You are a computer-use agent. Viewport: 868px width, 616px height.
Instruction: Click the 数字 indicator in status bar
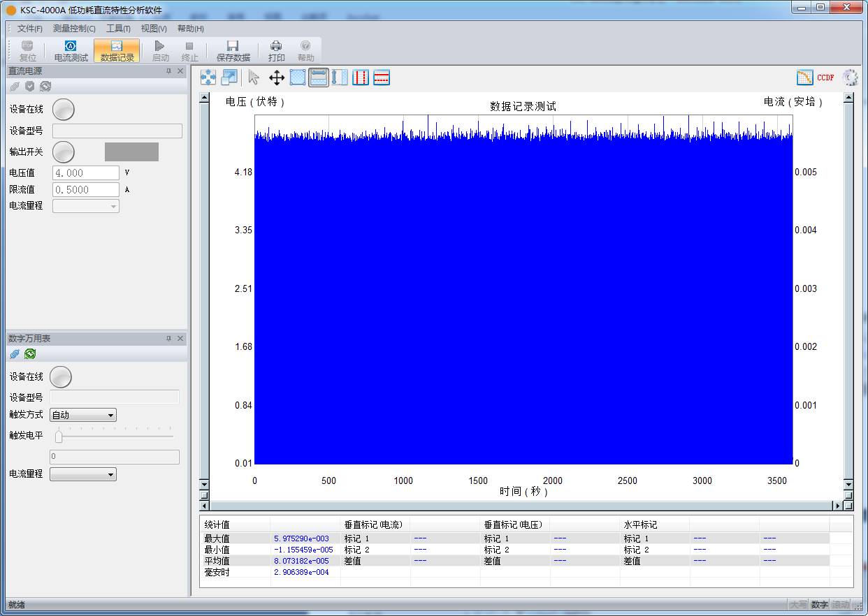tap(819, 605)
